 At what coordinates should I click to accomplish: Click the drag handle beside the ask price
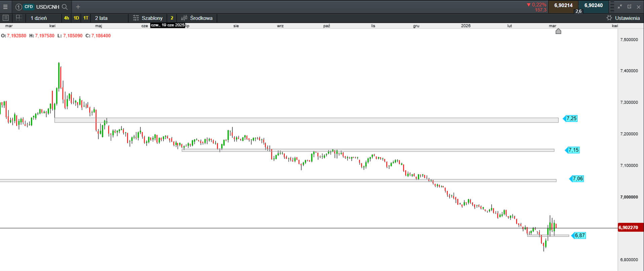612,7
